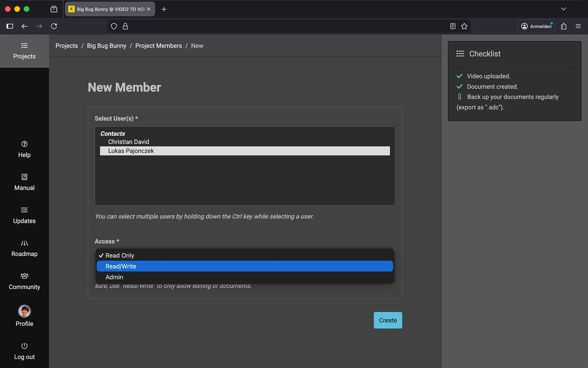The image size is (588, 368).
Task: Open the Help section in the sidebar
Action: (x=24, y=149)
